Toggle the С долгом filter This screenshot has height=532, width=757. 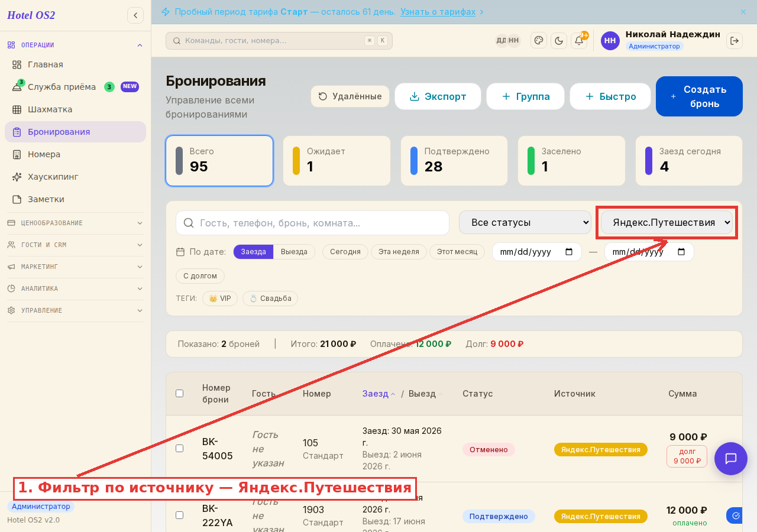200,276
